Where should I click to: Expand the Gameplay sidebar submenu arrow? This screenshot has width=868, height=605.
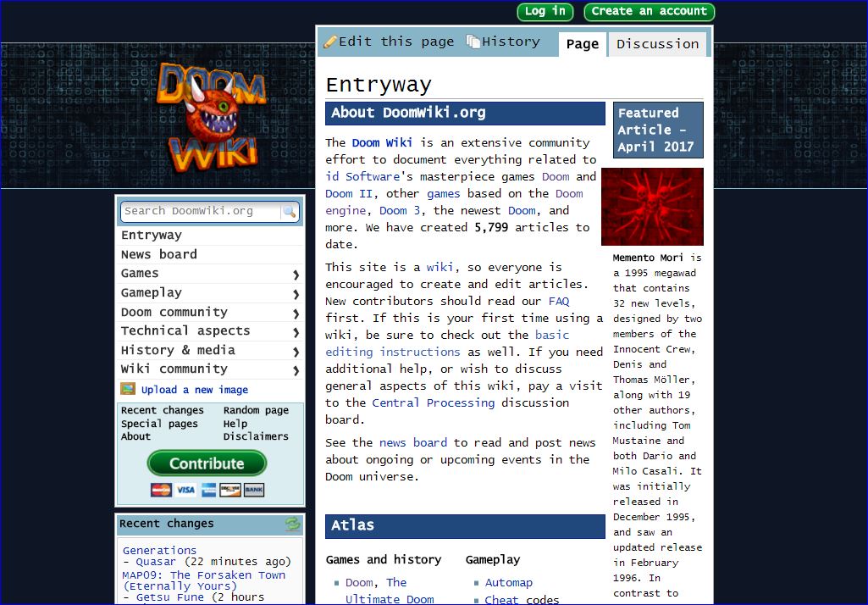(296, 294)
